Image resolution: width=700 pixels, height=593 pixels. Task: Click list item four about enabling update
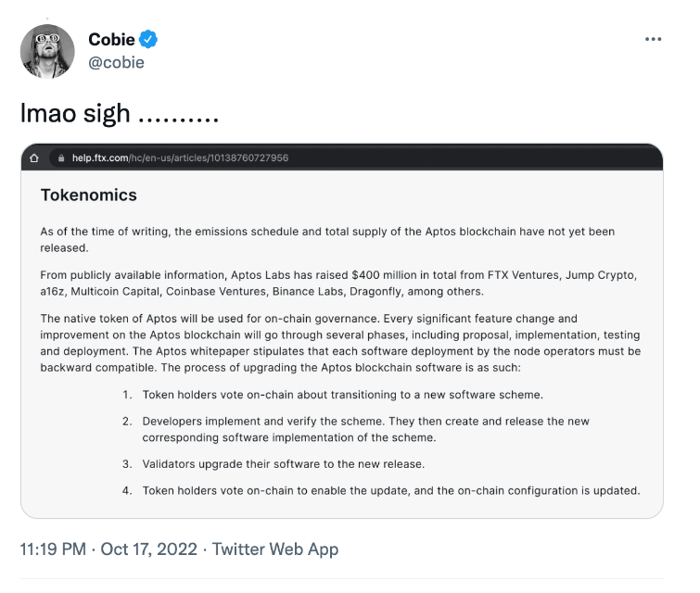[x=381, y=491]
